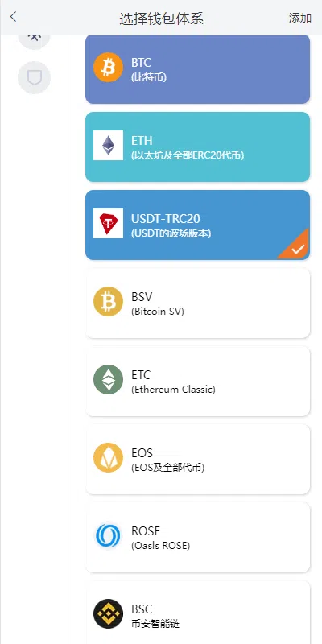The image size is (322, 644).
Task: Click the green ETC Ethereum Classic icon
Action: (x=108, y=379)
